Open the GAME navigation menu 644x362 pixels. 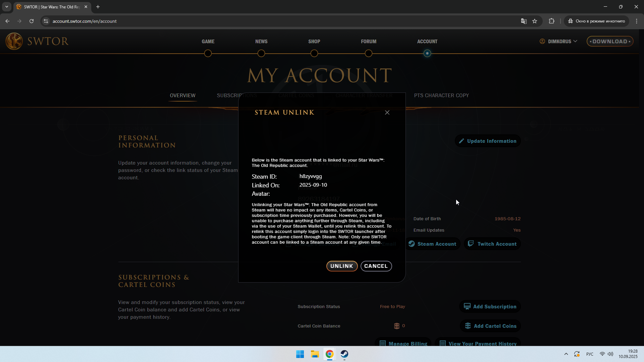(x=208, y=42)
